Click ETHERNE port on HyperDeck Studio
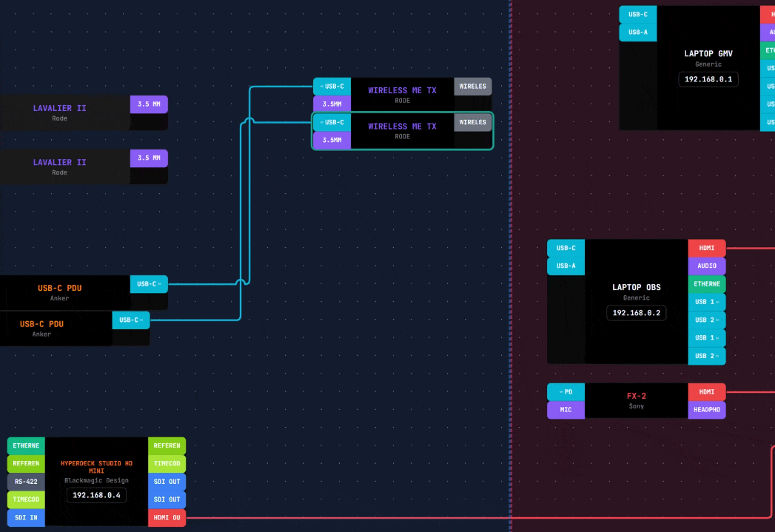Screen dimensions: 775x532 (x=26, y=445)
